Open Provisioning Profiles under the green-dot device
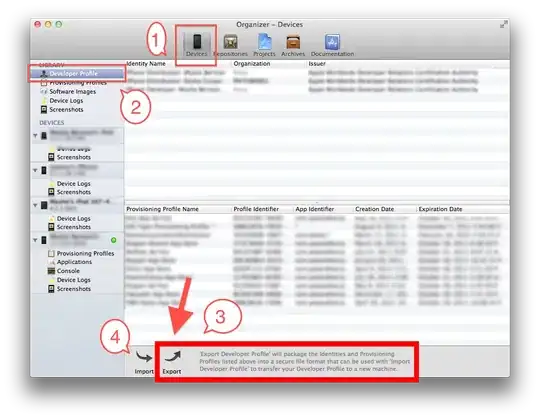Image resolution: width=540 pixels, height=419 pixels. click(81, 253)
